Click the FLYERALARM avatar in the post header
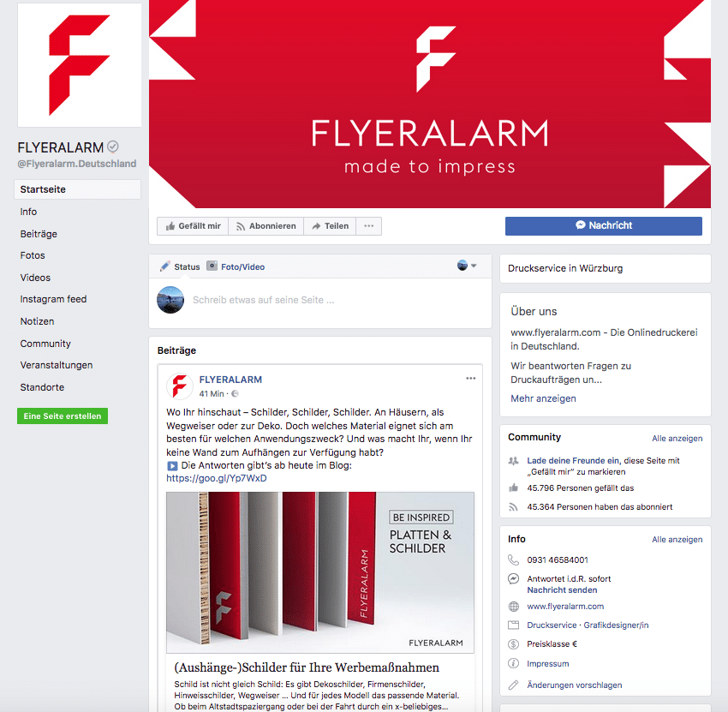The height and width of the screenshot is (712, 728). coord(180,386)
